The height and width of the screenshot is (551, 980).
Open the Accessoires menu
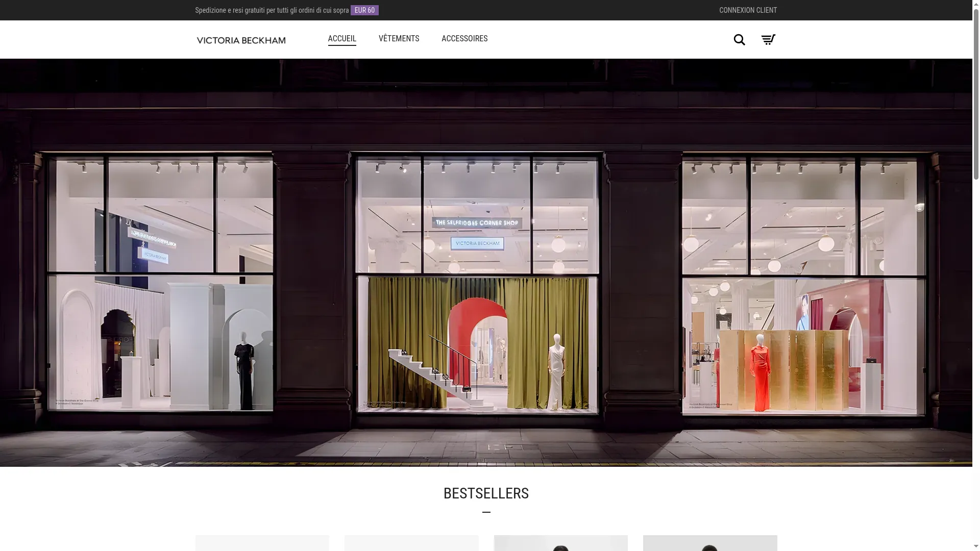[464, 39]
